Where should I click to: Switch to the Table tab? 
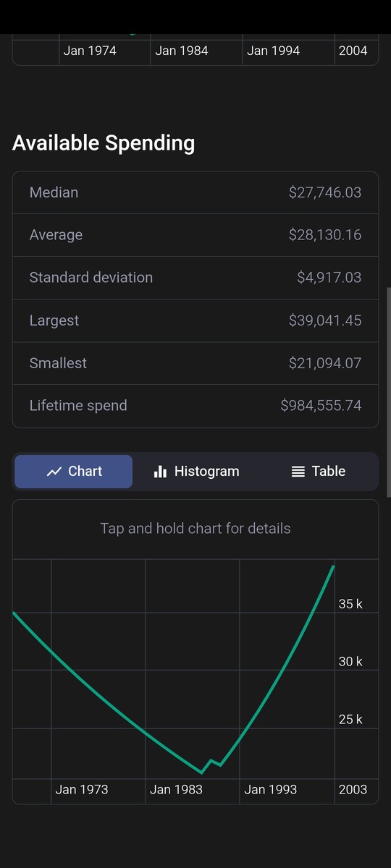click(x=317, y=472)
